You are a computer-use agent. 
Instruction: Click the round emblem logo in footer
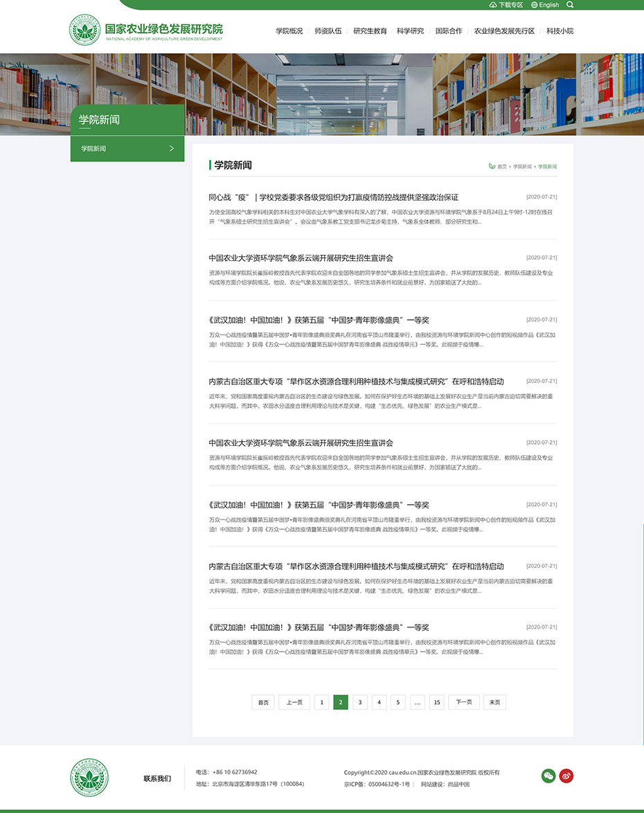click(x=89, y=777)
